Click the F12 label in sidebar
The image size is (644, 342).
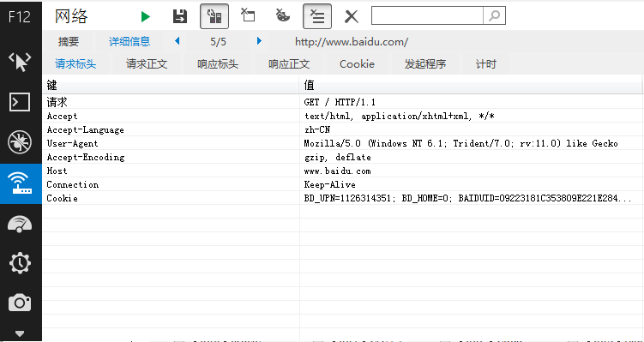click(20, 17)
